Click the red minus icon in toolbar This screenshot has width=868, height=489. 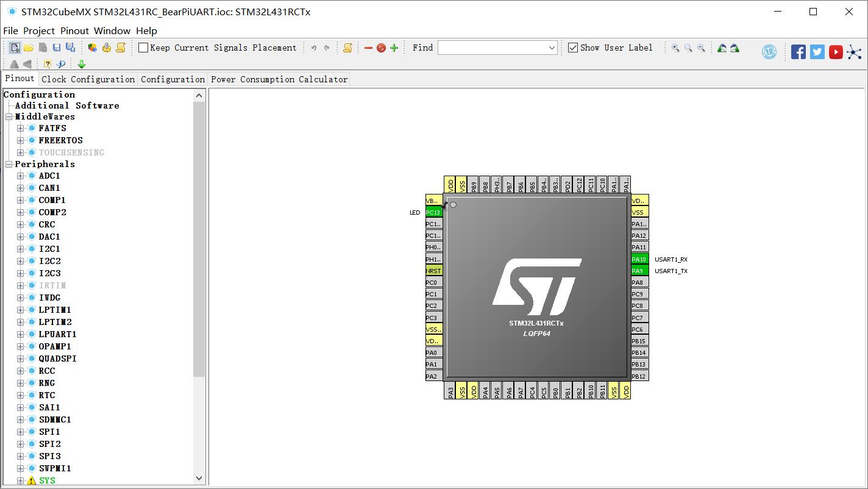[x=368, y=48]
